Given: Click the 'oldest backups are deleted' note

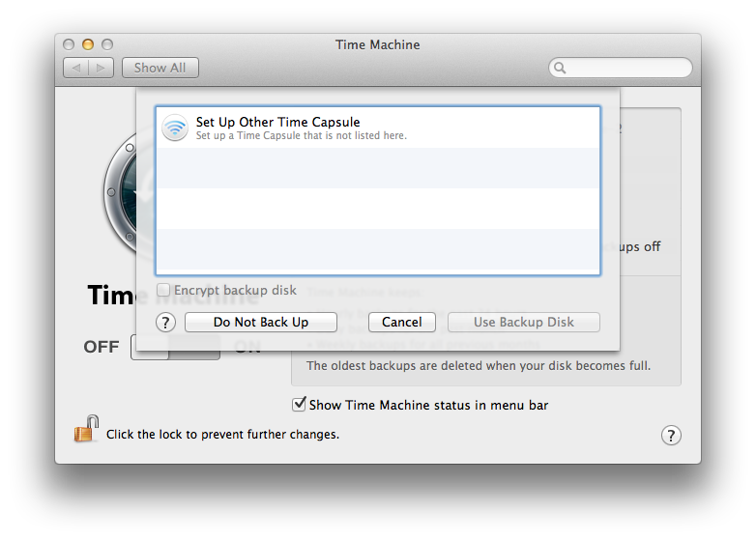Looking at the screenshot, I should (x=479, y=365).
